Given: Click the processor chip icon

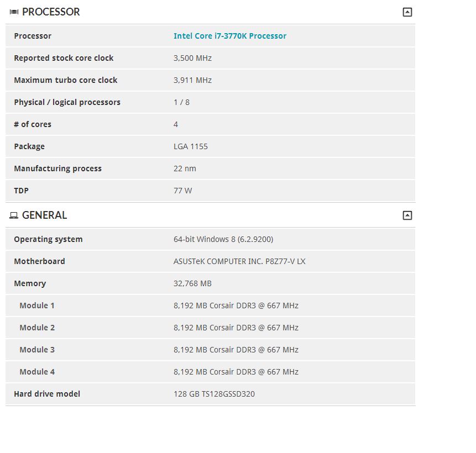Looking at the screenshot, I should click(x=14, y=12).
